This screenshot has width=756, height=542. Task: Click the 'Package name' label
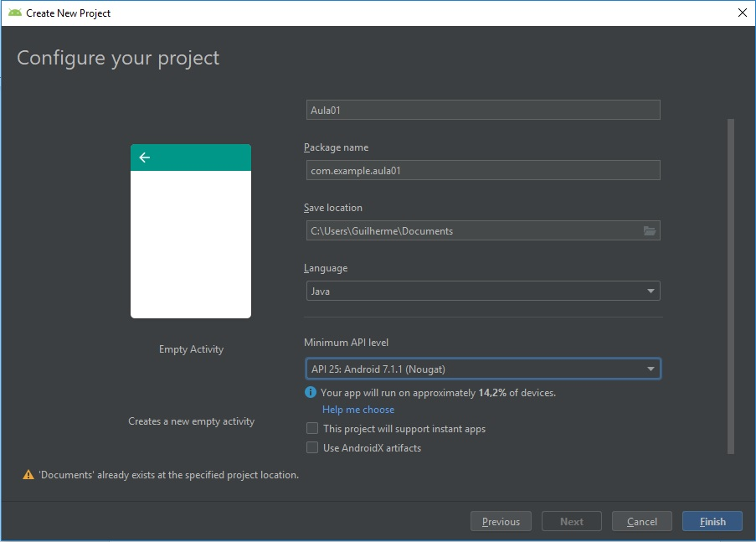(x=336, y=147)
